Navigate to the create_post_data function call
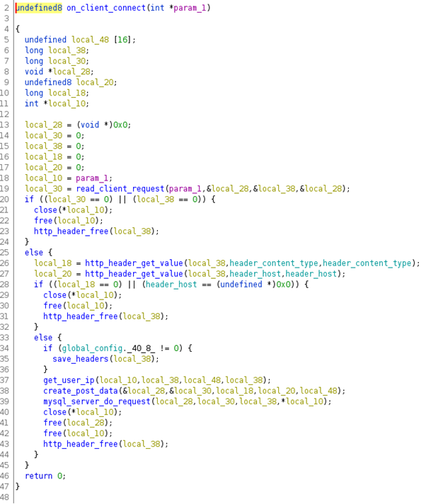This screenshot has width=426, height=504. click(78, 390)
